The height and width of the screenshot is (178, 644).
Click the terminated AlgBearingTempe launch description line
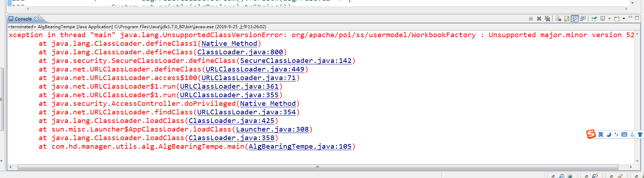click(137, 27)
